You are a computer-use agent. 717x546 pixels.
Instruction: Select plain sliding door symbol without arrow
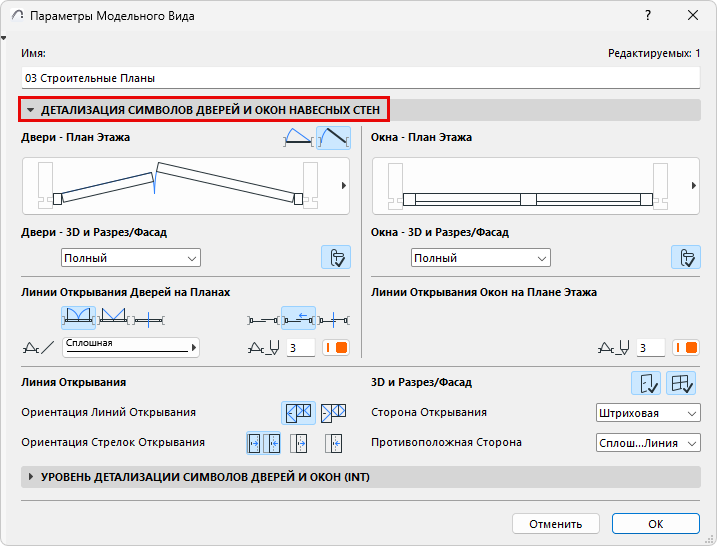[263, 320]
